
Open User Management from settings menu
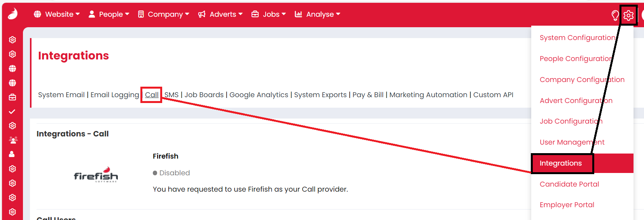582,142
